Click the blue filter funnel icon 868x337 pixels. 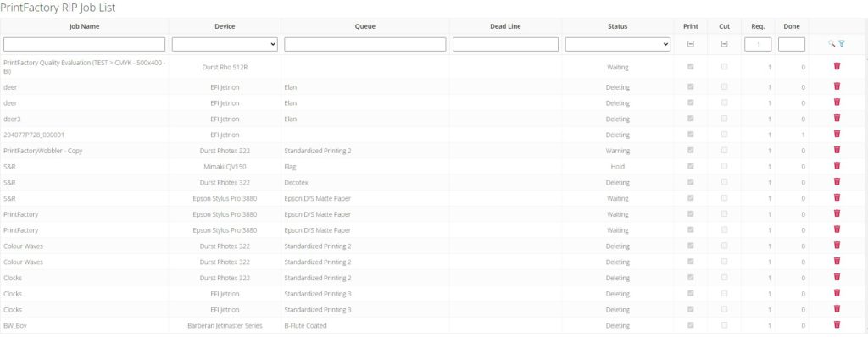click(842, 44)
